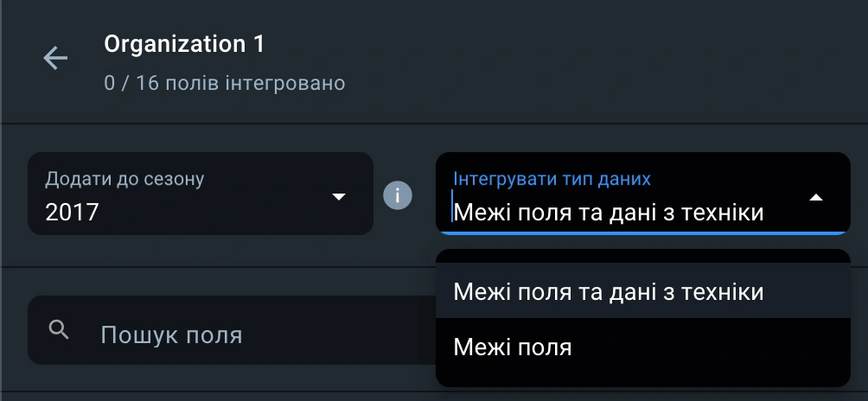The image size is (868, 401).
Task: Click the 2017 season value
Action: click(72, 211)
